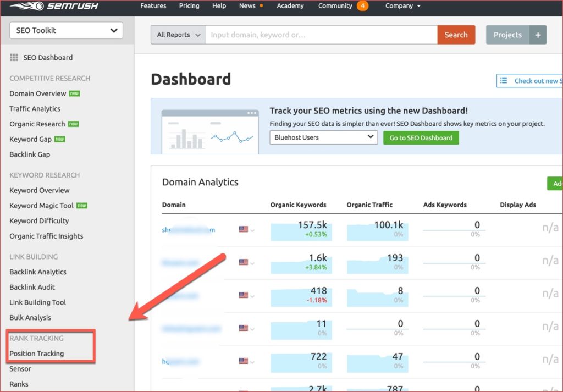The width and height of the screenshot is (563, 392).
Task: Click the 157.5k organic keywords value
Action: 312,225
